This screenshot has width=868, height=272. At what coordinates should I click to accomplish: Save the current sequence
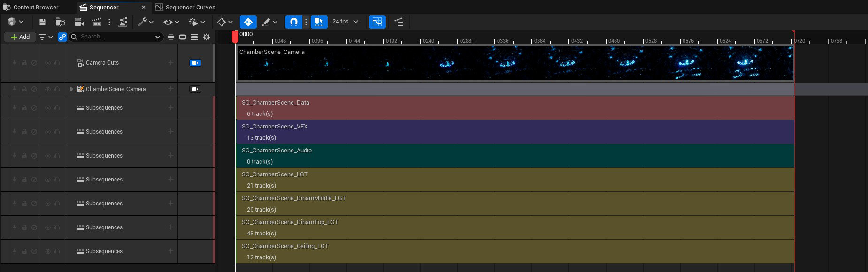(43, 22)
